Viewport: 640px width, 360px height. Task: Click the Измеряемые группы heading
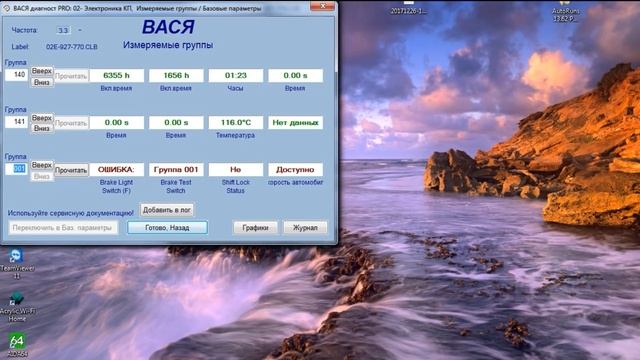click(x=168, y=45)
